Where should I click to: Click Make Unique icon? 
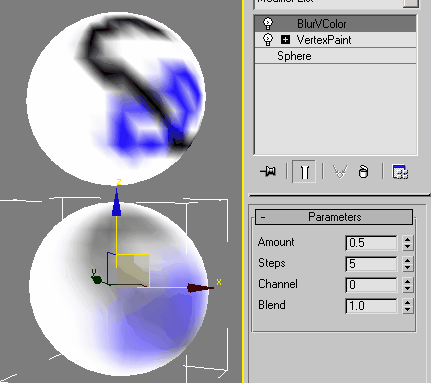coord(340,172)
